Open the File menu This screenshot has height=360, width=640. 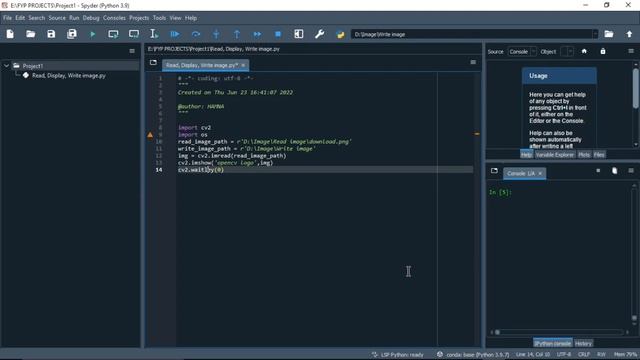point(7,18)
